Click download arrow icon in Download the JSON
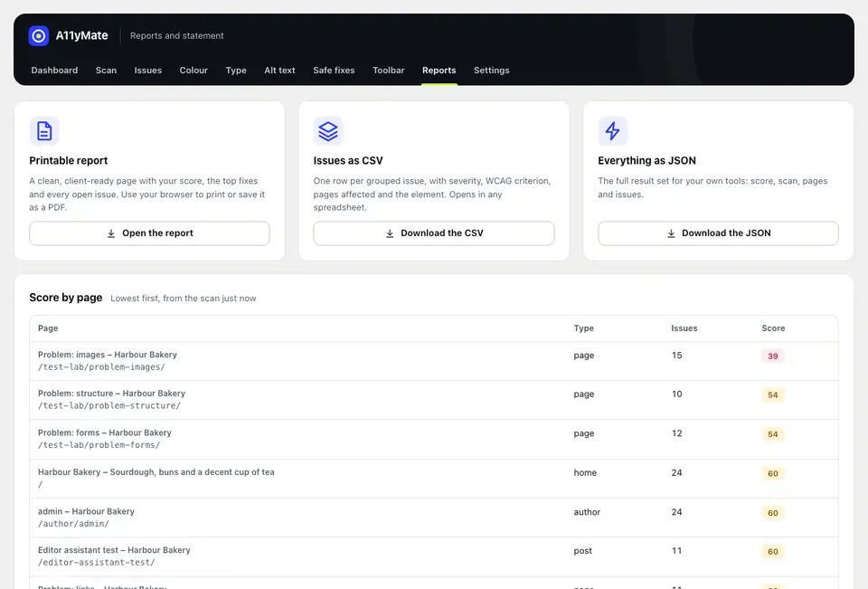868x589 pixels. [671, 233]
